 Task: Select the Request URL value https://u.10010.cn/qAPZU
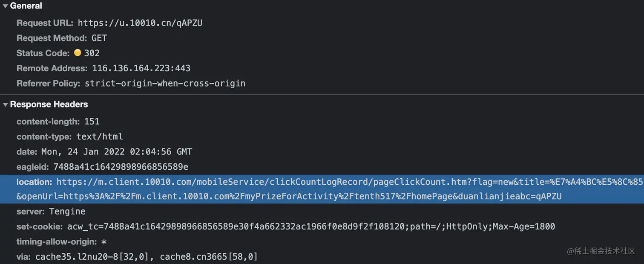tap(140, 23)
